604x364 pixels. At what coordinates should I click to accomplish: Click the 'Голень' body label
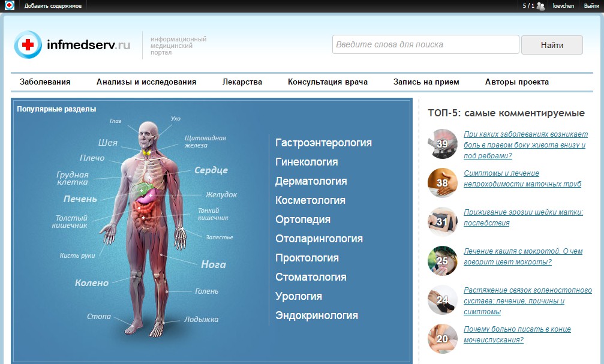pos(206,291)
